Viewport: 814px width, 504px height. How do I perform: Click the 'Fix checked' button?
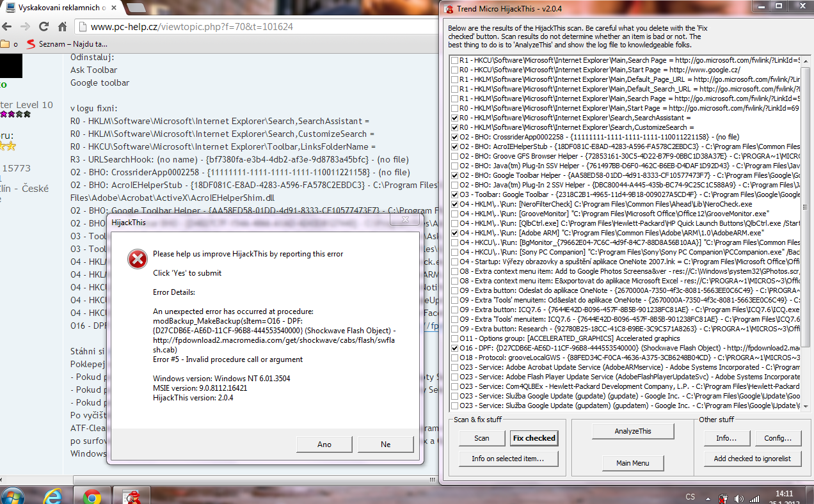click(x=534, y=438)
